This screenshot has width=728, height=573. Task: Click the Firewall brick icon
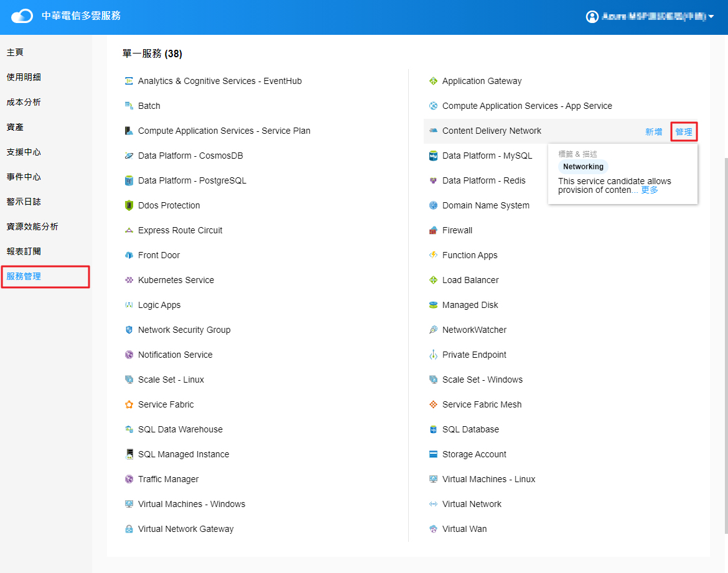coord(433,230)
